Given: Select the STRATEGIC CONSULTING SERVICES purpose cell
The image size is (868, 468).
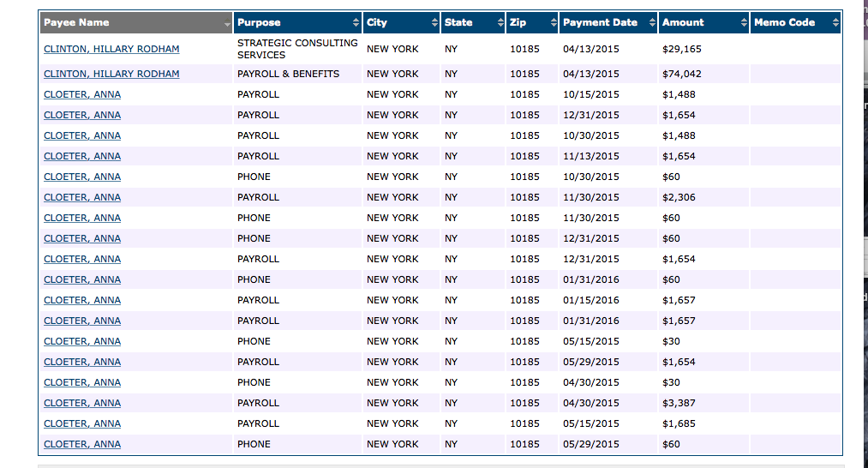Looking at the screenshot, I should (297, 49).
